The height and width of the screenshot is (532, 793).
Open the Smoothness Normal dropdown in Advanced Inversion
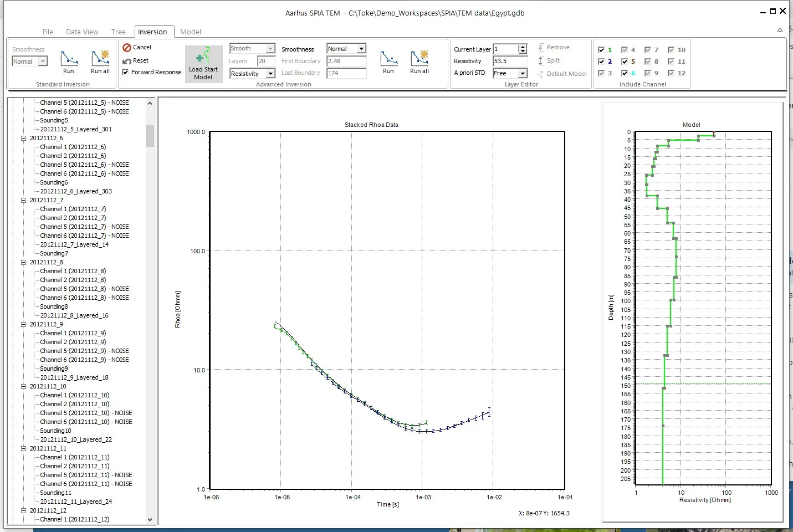(x=361, y=49)
